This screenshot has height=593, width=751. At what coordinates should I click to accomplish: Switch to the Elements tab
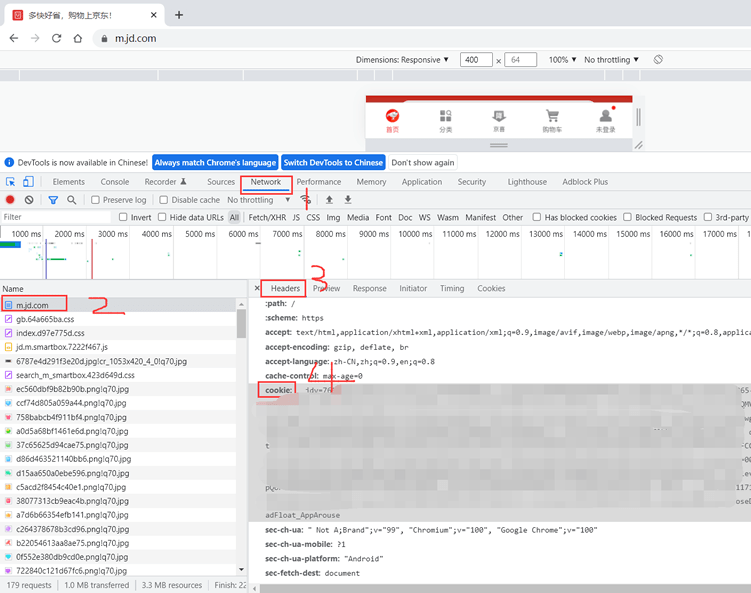click(x=68, y=182)
